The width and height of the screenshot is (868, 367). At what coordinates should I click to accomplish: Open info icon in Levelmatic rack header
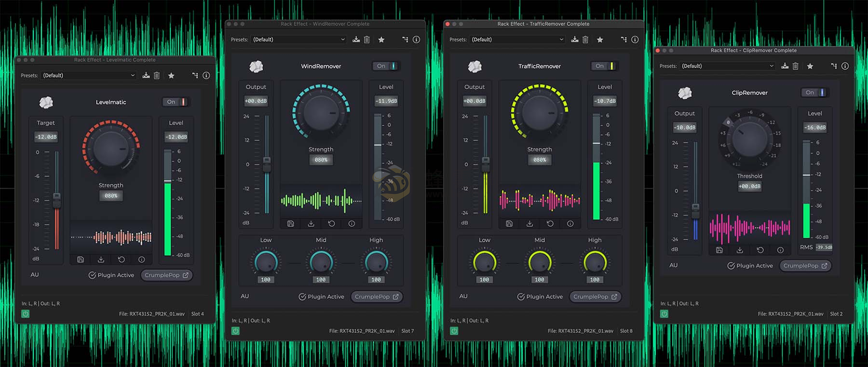(206, 75)
